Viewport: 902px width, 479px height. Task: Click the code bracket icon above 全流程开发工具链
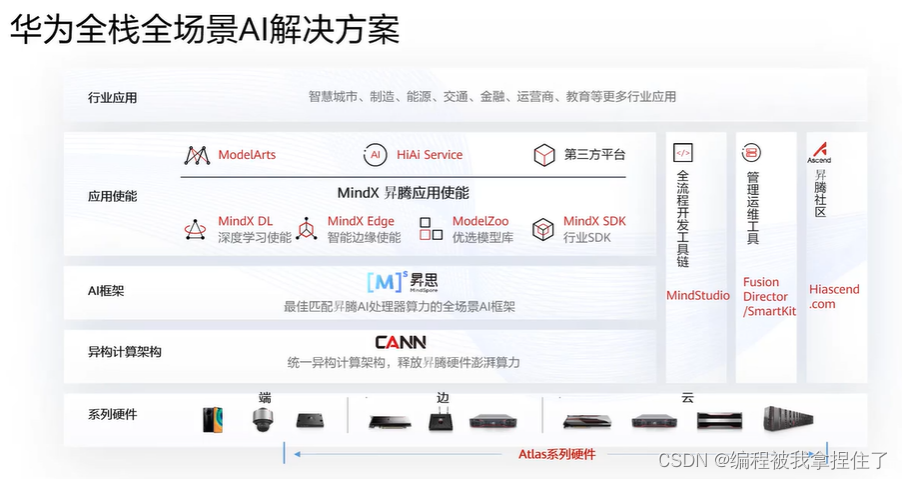click(683, 153)
